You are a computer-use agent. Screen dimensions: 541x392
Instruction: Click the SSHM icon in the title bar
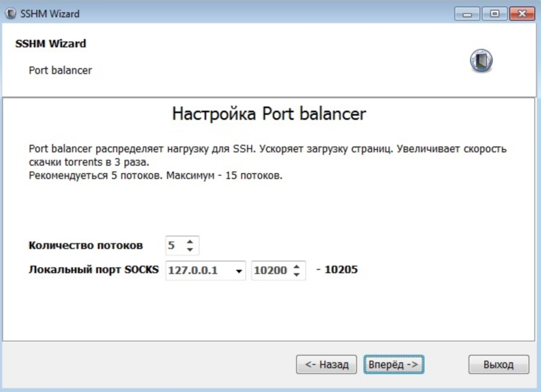pos(11,13)
